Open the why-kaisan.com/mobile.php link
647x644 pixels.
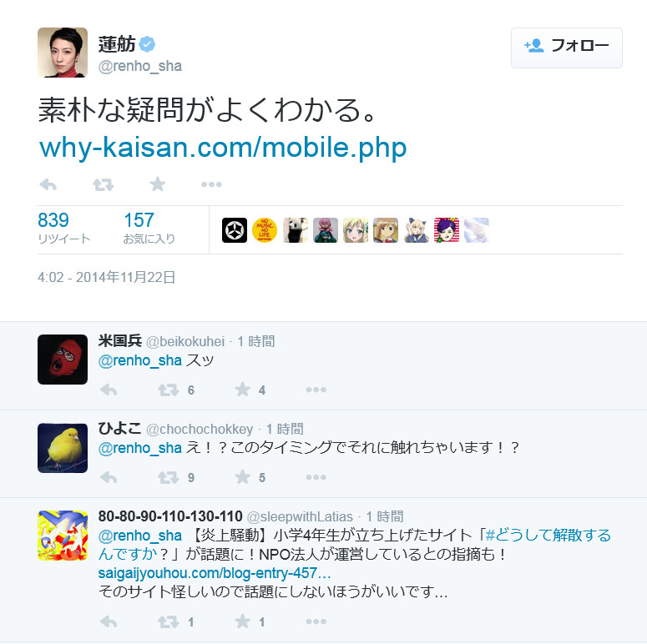click(x=223, y=148)
